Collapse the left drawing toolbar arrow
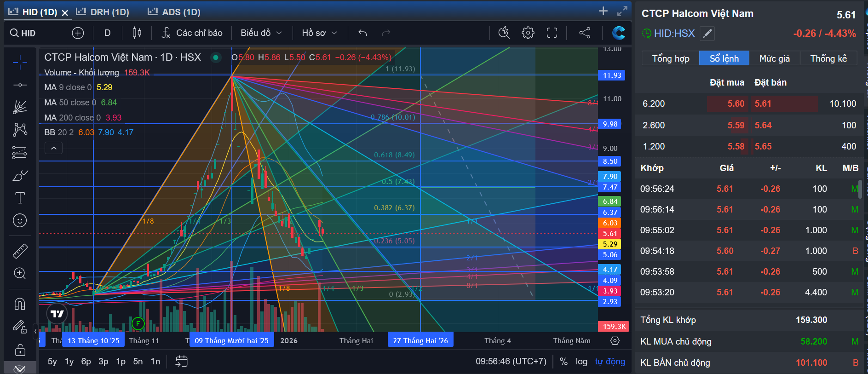 [35, 331]
